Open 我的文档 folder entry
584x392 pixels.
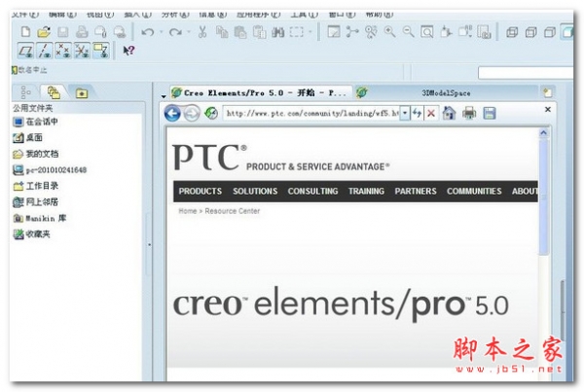tap(36, 154)
